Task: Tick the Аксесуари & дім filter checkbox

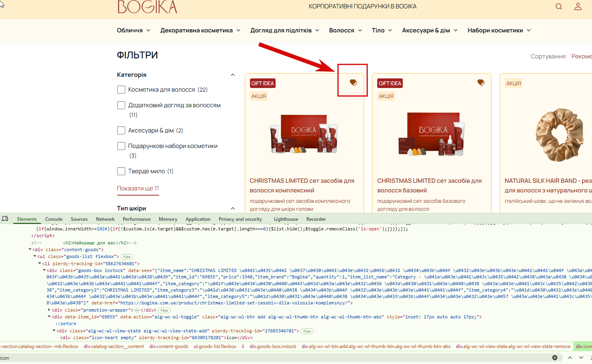Action: click(x=121, y=130)
